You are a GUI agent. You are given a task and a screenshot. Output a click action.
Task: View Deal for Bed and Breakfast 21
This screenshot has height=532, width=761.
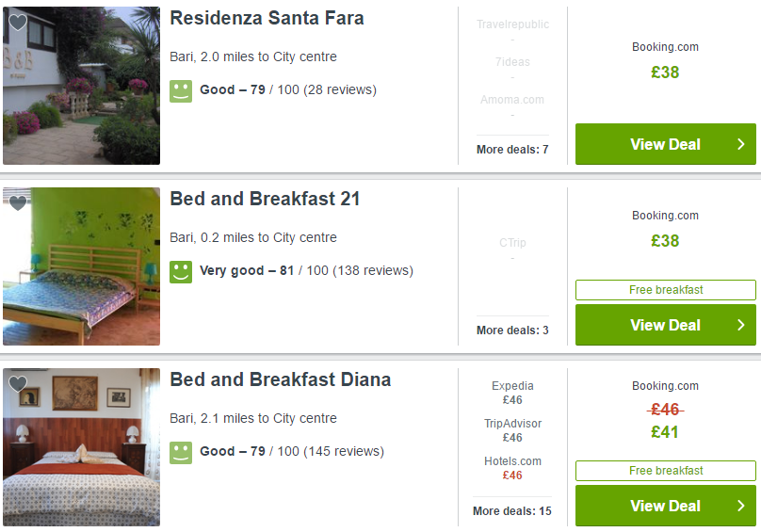click(x=665, y=325)
